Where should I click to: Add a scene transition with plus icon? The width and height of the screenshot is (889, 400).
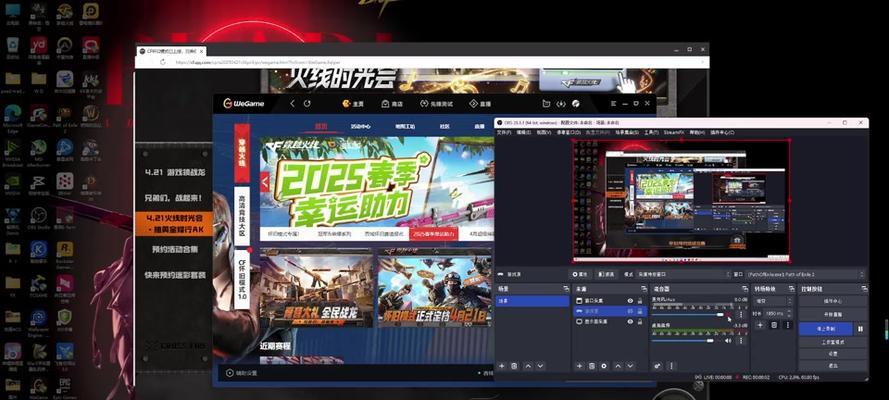[760, 325]
